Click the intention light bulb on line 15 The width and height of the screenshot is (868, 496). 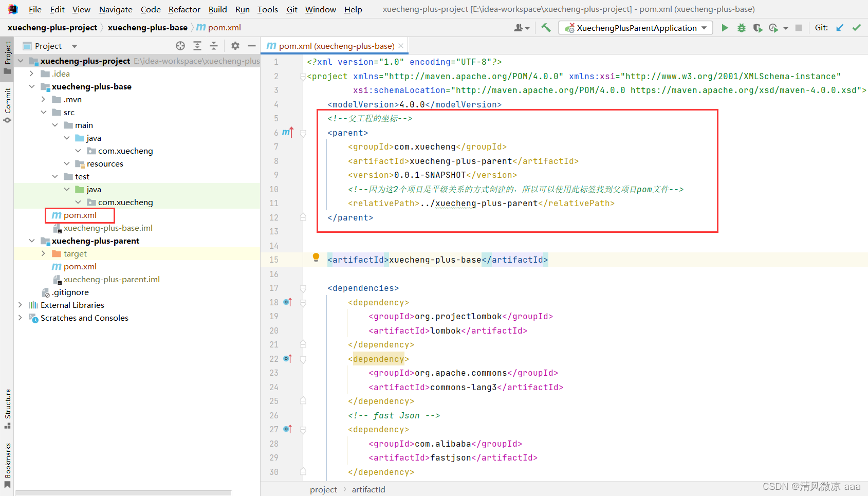click(x=316, y=258)
